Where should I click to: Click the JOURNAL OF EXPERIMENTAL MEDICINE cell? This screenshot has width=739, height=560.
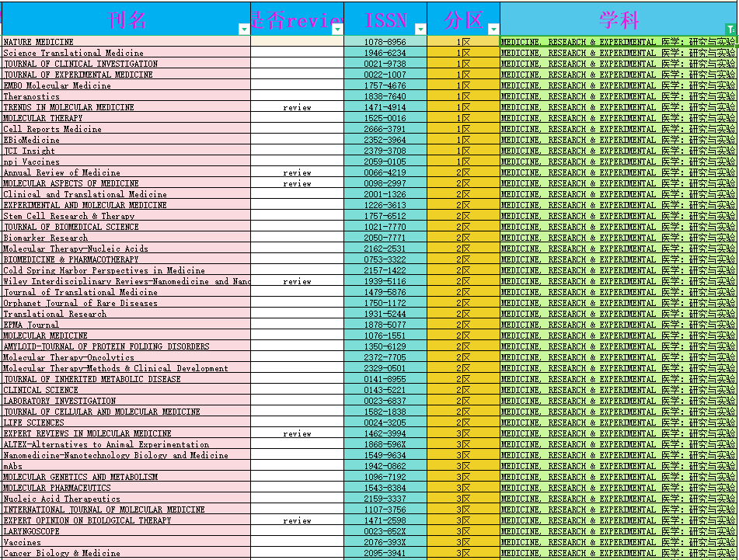(x=127, y=75)
